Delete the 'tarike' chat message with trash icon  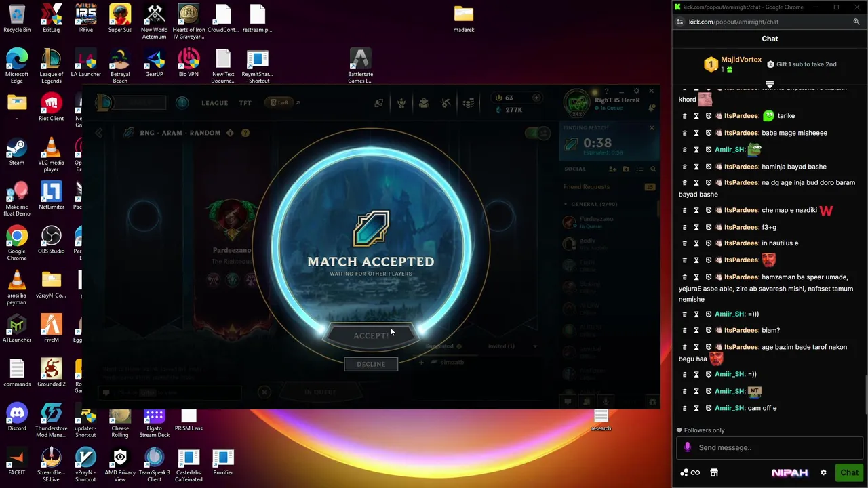684,116
